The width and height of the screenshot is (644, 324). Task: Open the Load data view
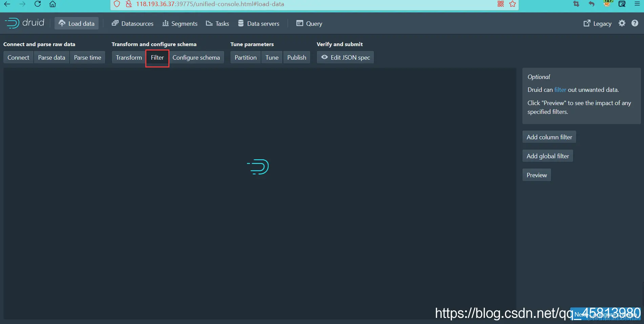coord(77,23)
